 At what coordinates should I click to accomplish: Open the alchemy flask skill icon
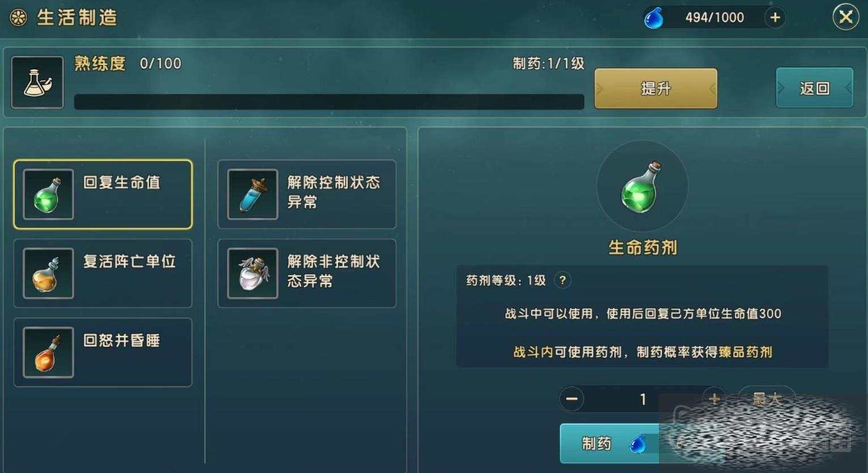pyautogui.click(x=37, y=82)
